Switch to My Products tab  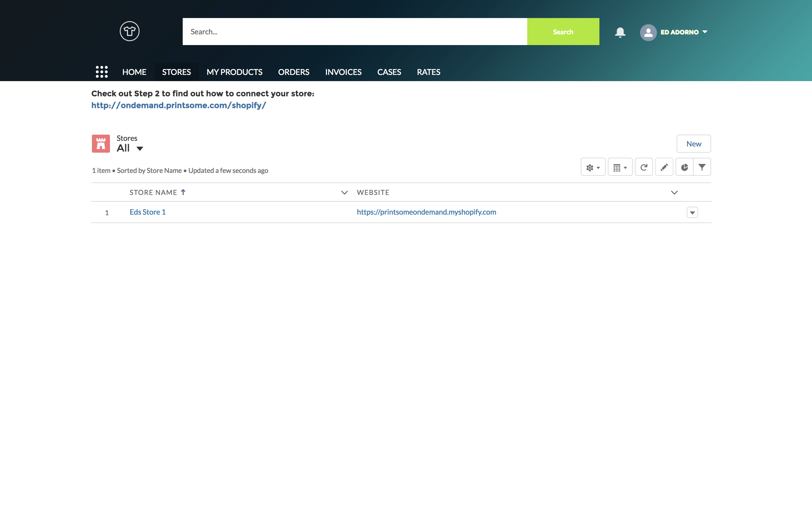point(234,72)
